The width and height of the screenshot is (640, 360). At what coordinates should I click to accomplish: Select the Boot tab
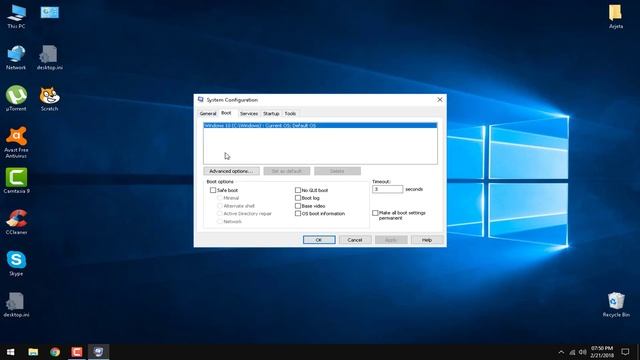(x=226, y=113)
